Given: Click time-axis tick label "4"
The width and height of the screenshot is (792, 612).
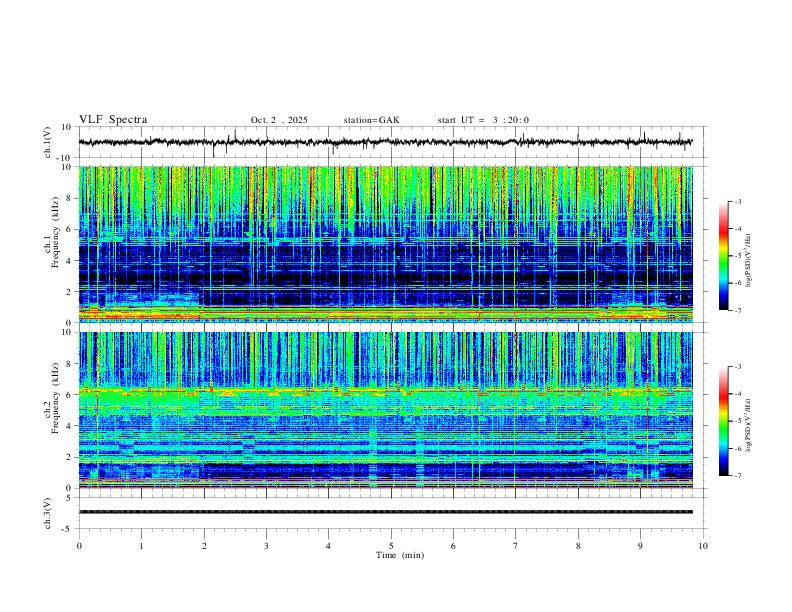Looking at the screenshot, I should (328, 546).
